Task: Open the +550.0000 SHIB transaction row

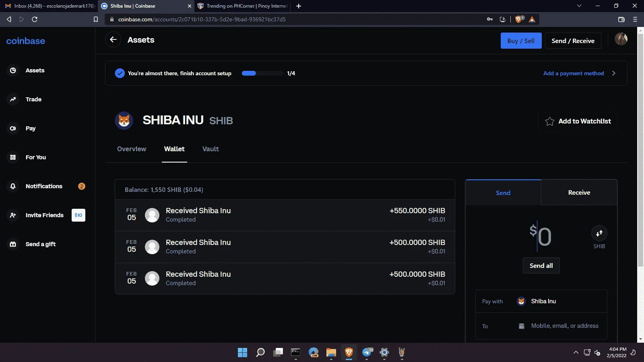Action: [x=285, y=215]
